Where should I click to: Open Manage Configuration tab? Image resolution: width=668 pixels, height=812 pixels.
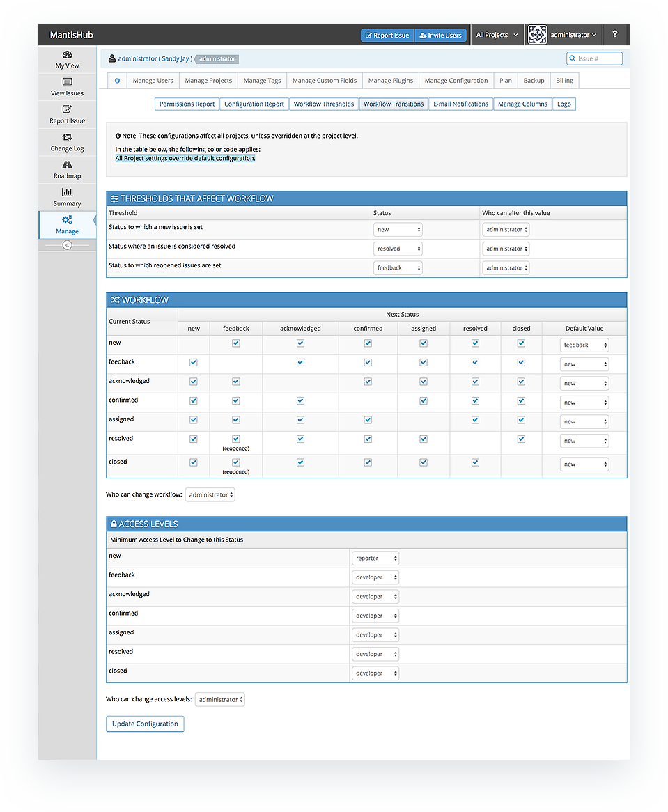(456, 81)
